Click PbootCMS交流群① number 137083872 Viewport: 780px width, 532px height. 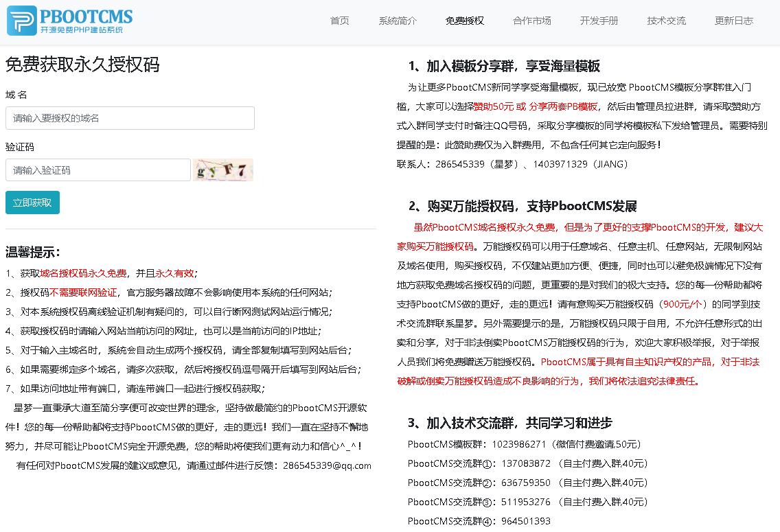[526, 463]
